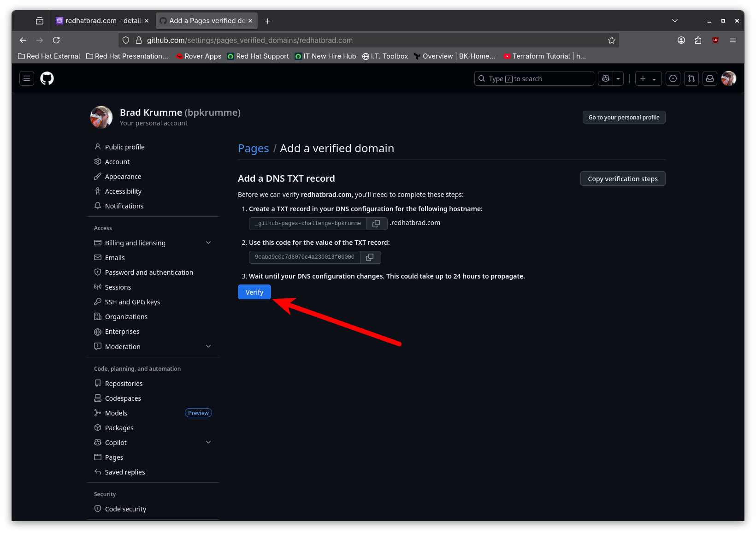Go to GitHub homepage via Octocat logo

point(47,78)
